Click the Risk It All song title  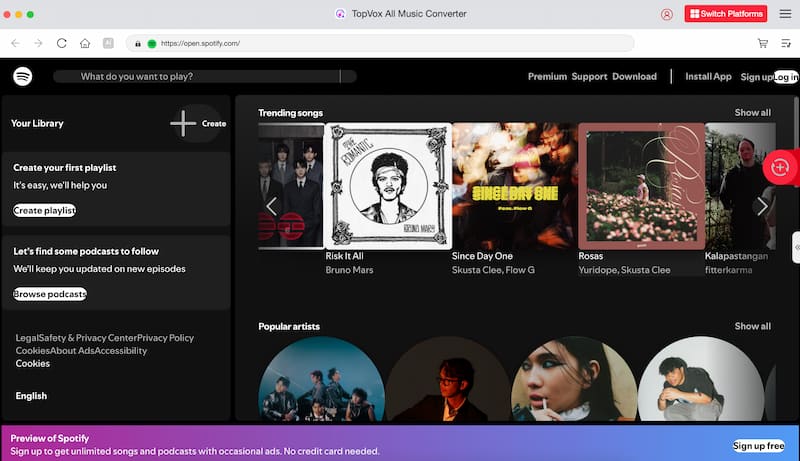tap(344, 256)
